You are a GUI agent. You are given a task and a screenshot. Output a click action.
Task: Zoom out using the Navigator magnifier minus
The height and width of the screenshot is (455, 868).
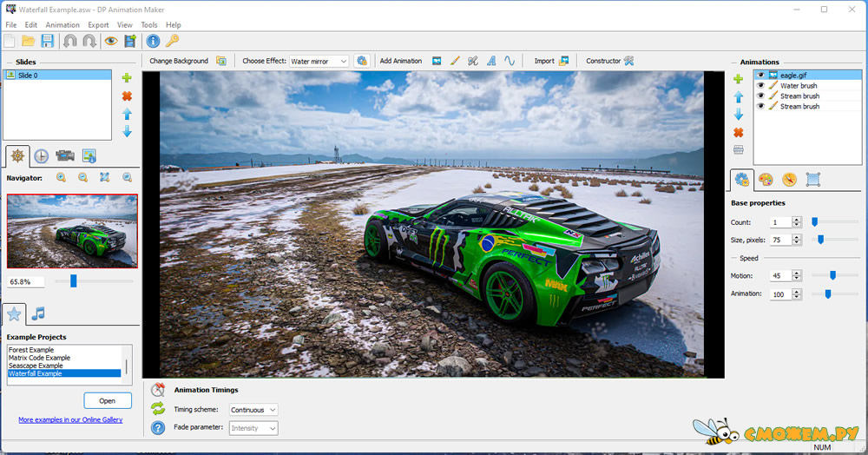pyautogui.click(x=82, y=178)
